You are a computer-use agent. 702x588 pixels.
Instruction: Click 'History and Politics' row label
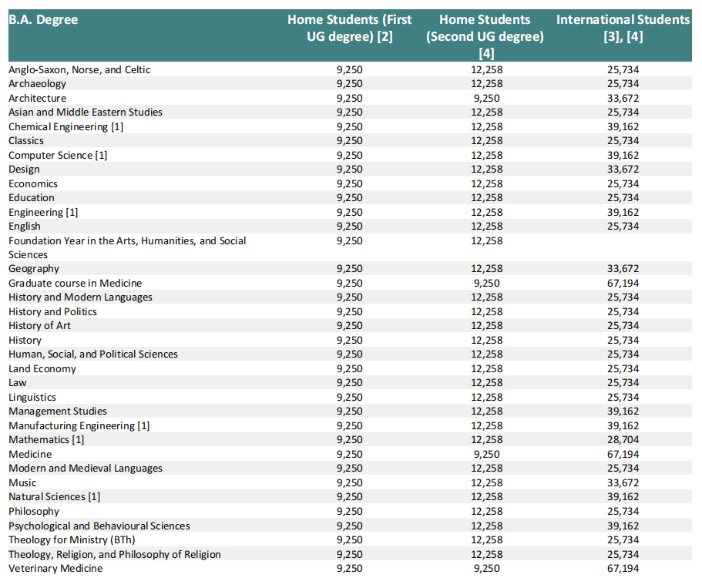(52, 311)
